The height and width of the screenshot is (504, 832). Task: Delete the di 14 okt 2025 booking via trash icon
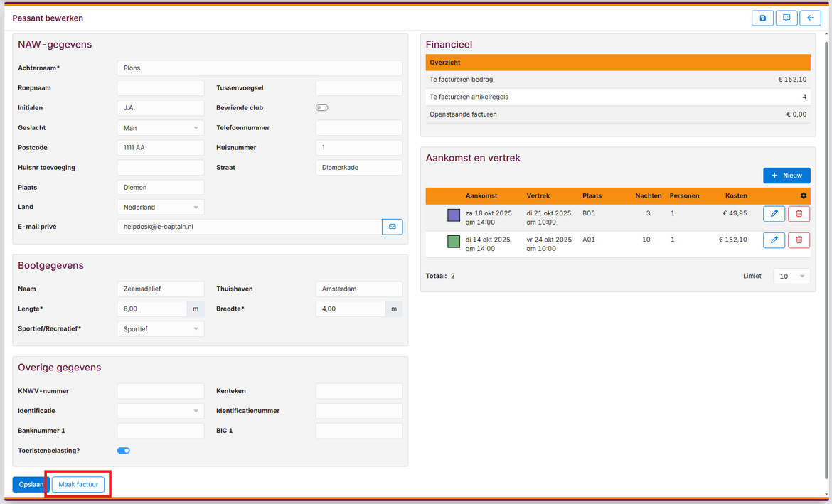[799, 240]
